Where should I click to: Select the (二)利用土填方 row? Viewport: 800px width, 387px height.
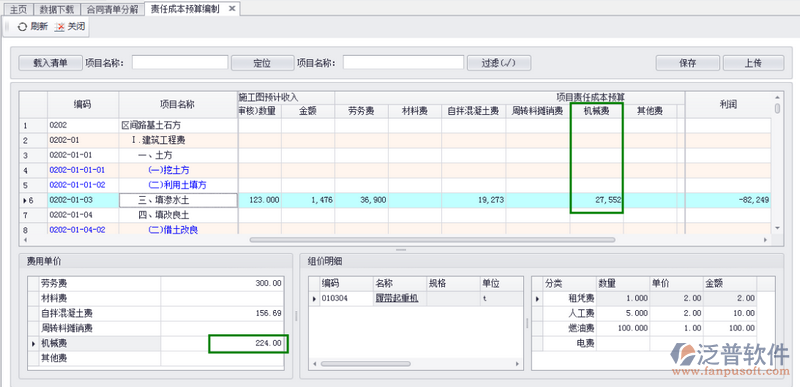click(x=395, y=185)
